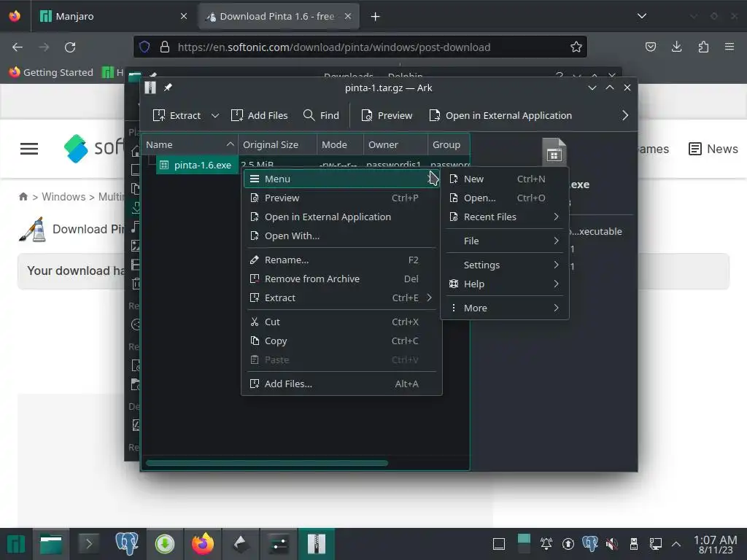The height and width of the screenshot is (560, 747).
Task: Click the pin icon in Ark titlebar
Action: pos(168,87)
